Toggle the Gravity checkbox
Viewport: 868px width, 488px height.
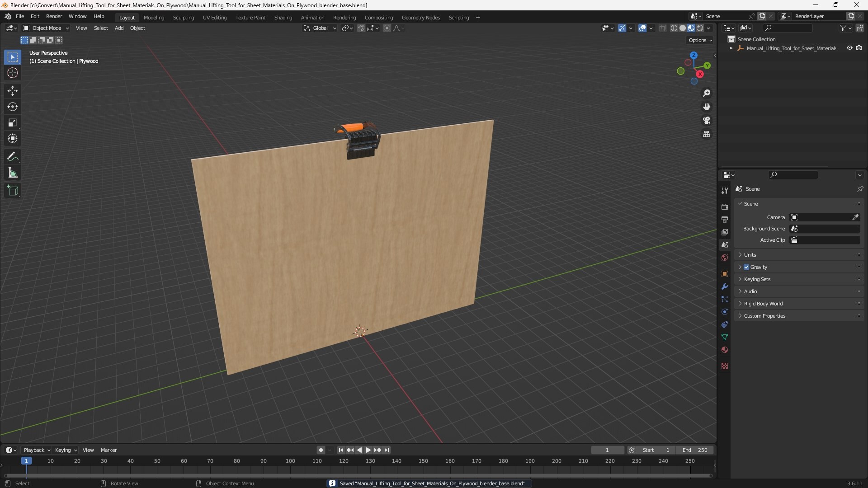tap(746, 267)
